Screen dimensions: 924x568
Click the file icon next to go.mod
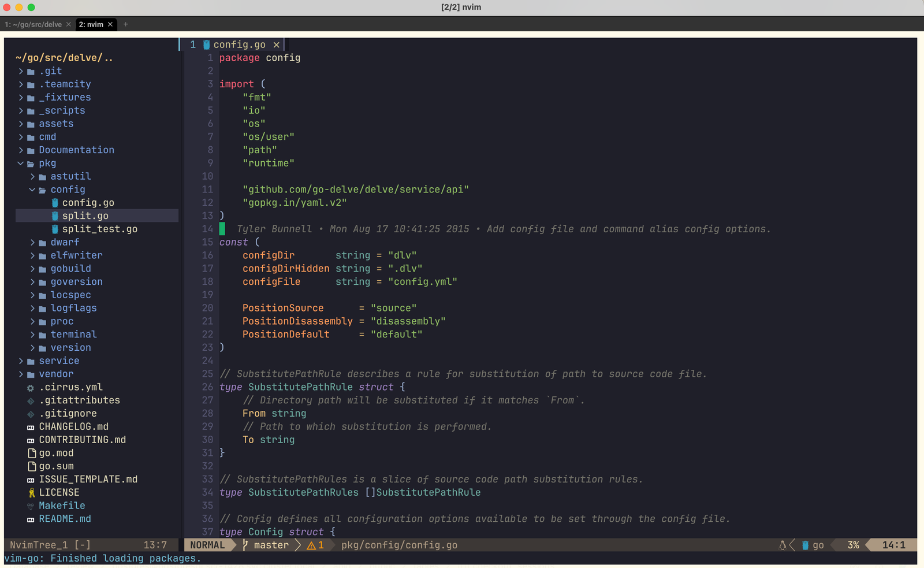pos(32,453)
